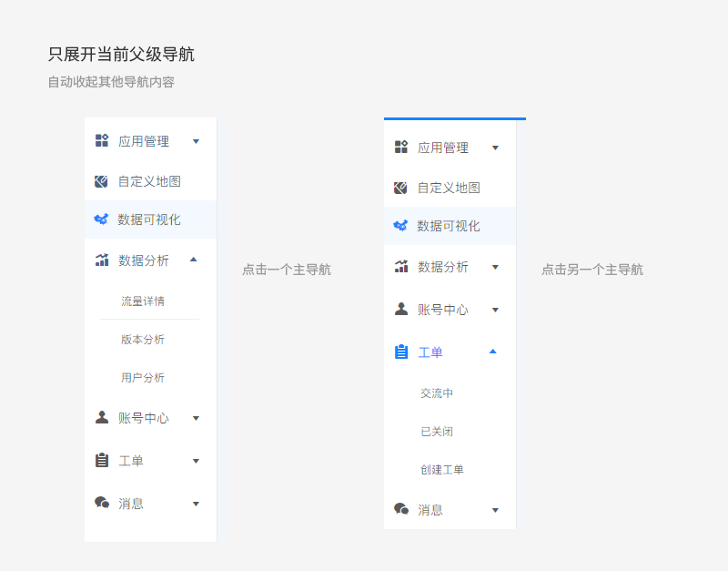
Task: Select the 交流中 item under 工单
Action: [x=439, y=393]
